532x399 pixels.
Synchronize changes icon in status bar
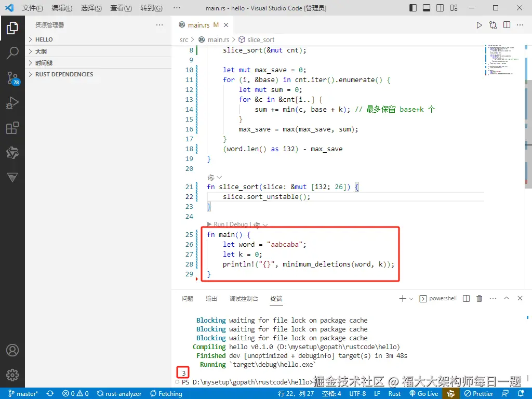tap(50, 394)
